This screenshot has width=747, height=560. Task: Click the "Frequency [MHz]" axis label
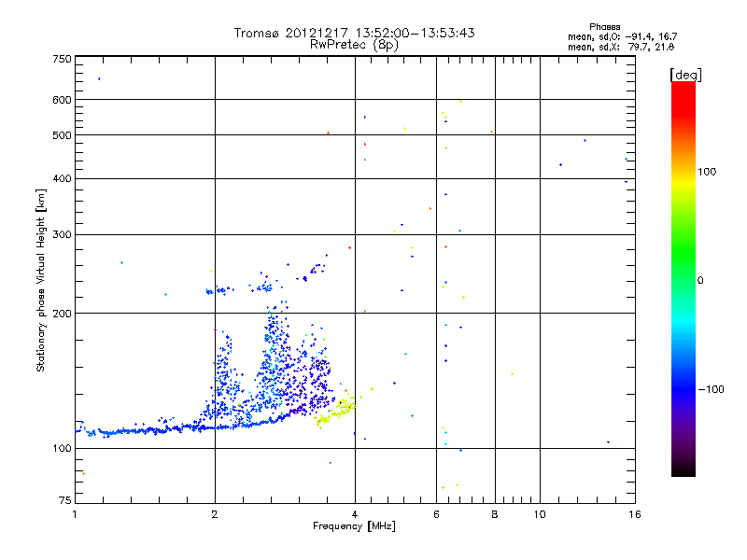pos(354,526)
